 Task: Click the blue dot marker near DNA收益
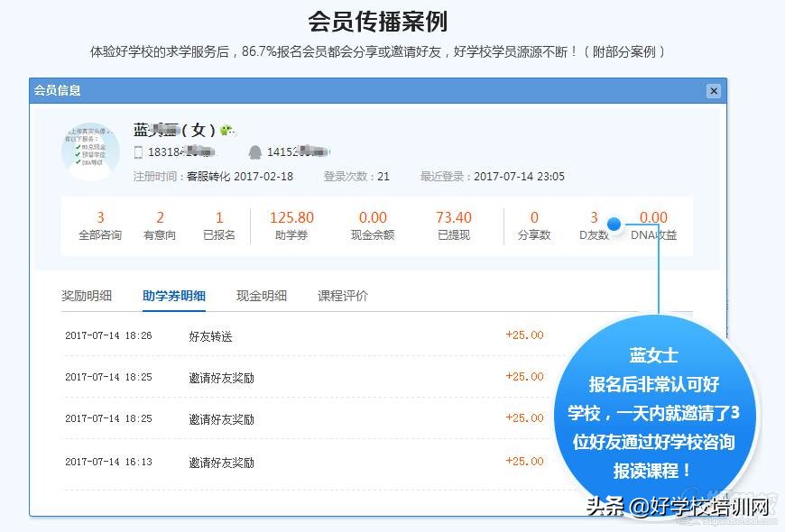click(x=614, y=223)
